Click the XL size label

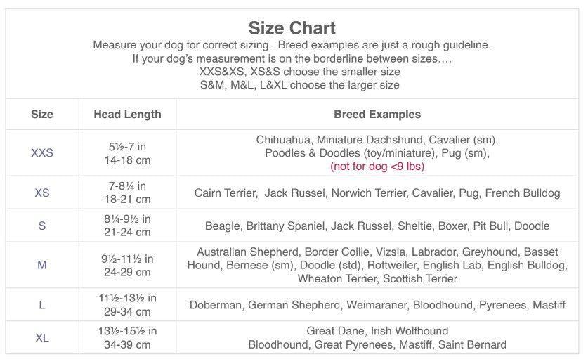coord(42,338)
